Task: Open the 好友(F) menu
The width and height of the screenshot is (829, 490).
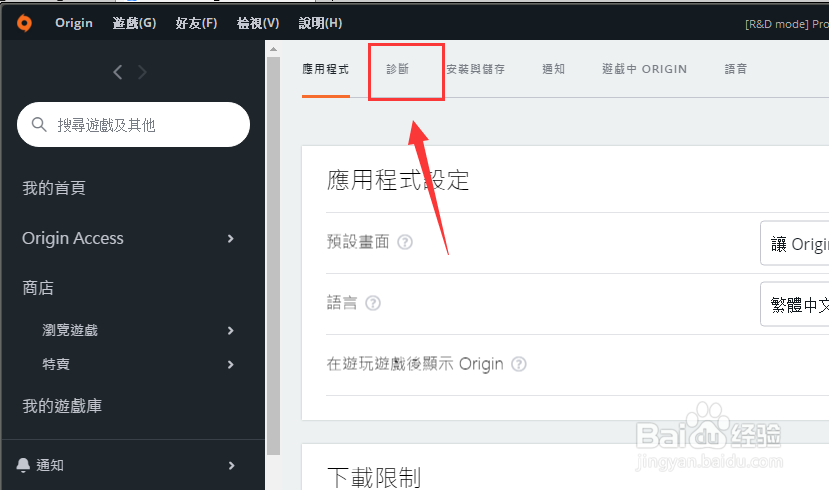Action: pyautogui.click(x=196, y=23)
